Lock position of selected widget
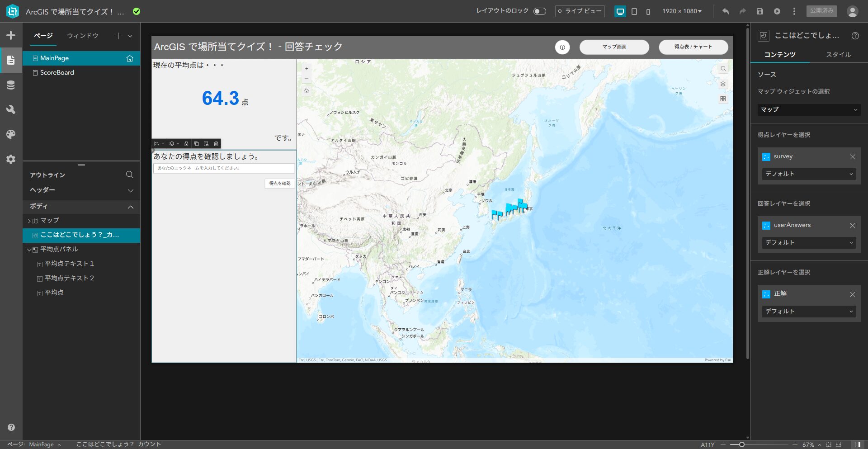Viewport: 868px width, 449px height. (186, 144)
